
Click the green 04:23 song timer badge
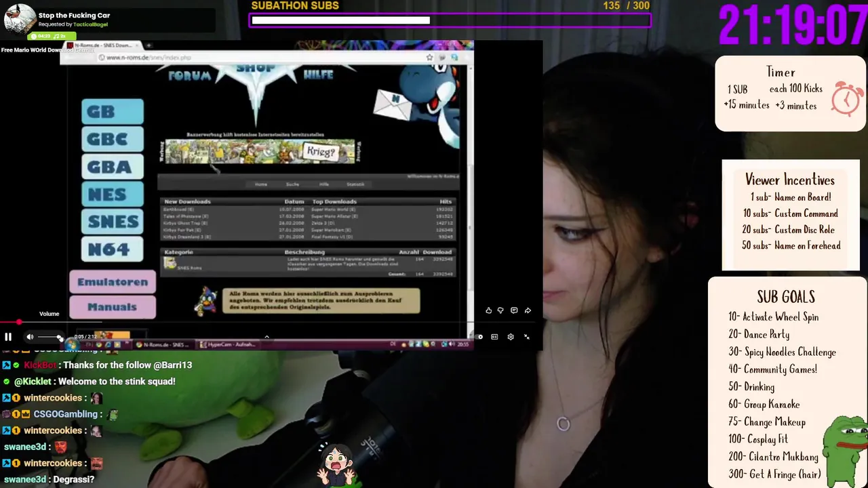(52, 36)
